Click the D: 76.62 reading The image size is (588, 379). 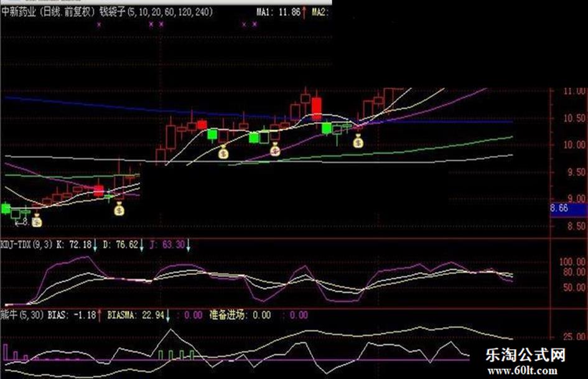(121, 245)
